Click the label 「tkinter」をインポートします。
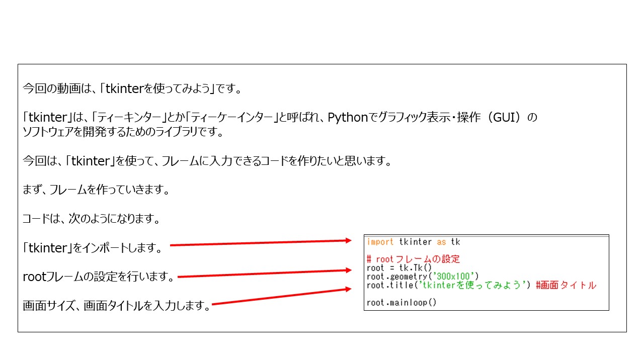 point(92,248)
